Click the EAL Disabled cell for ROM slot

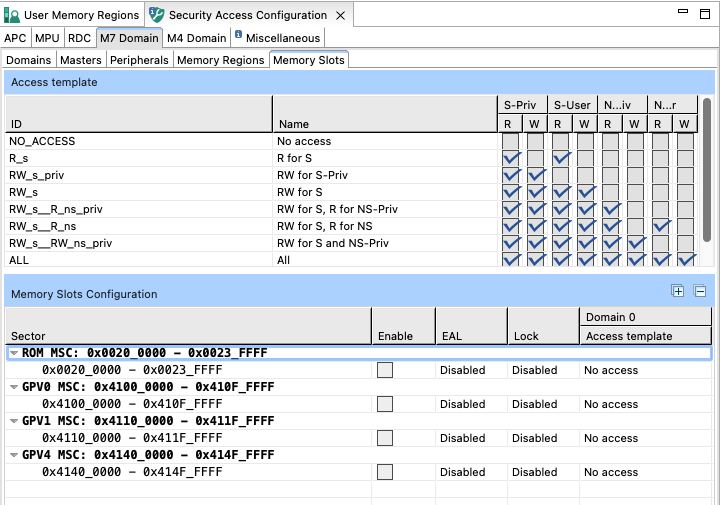(462, 370)
